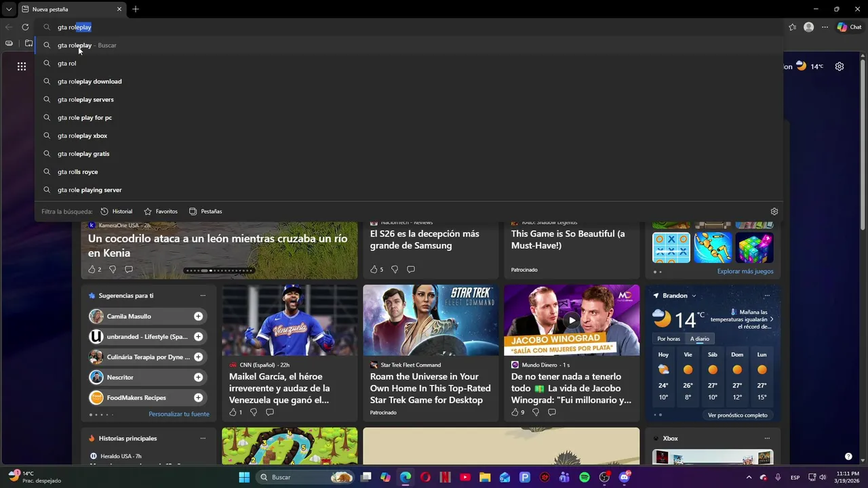Click the favorites star icon in toolbar
Screen dimensions: 868x488
tap(793, 27)
